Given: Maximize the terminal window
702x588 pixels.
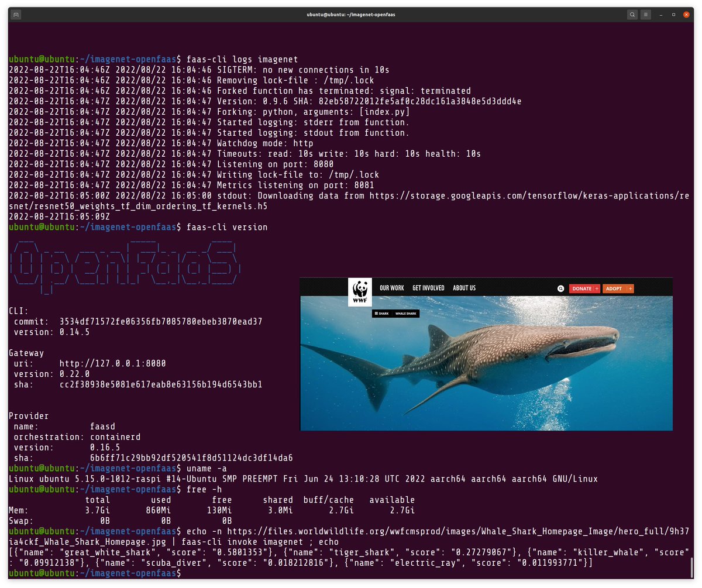Looking at the screenshot, I should (673, 14).
